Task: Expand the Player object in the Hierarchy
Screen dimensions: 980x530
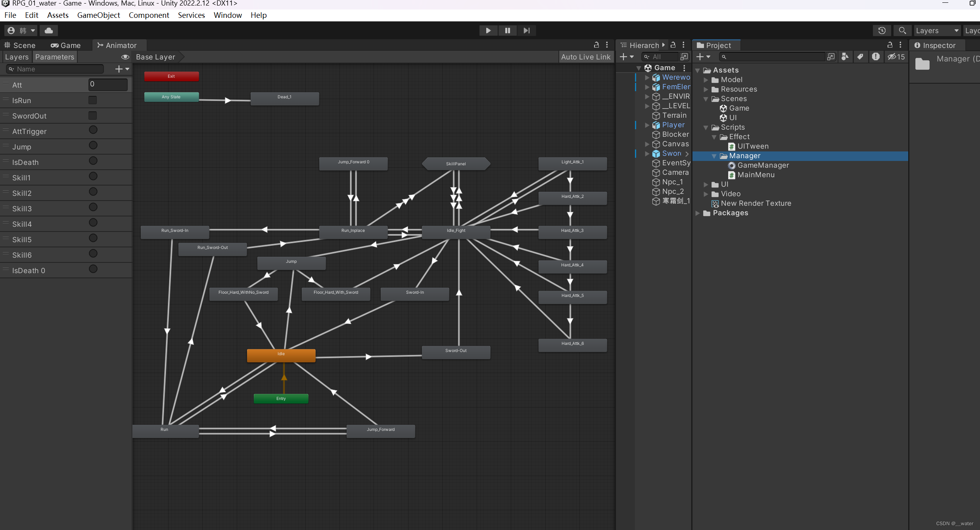Action: pos(647,125)
